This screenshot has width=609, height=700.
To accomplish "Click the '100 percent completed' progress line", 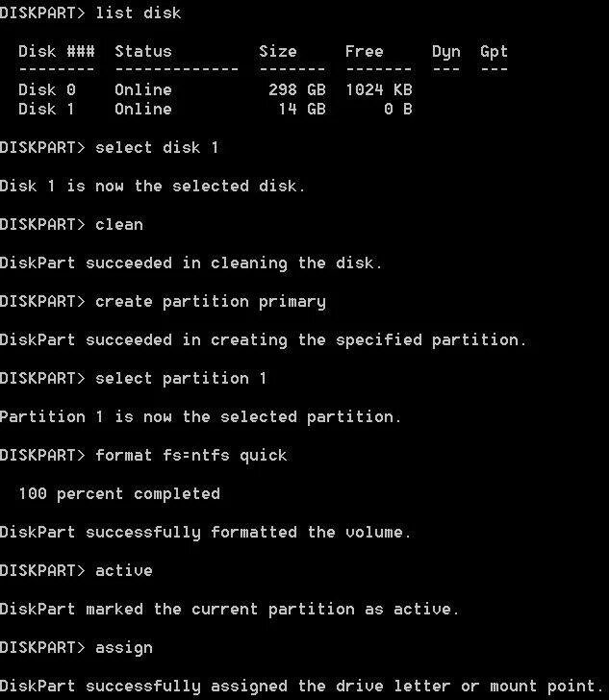I will 119,494.
